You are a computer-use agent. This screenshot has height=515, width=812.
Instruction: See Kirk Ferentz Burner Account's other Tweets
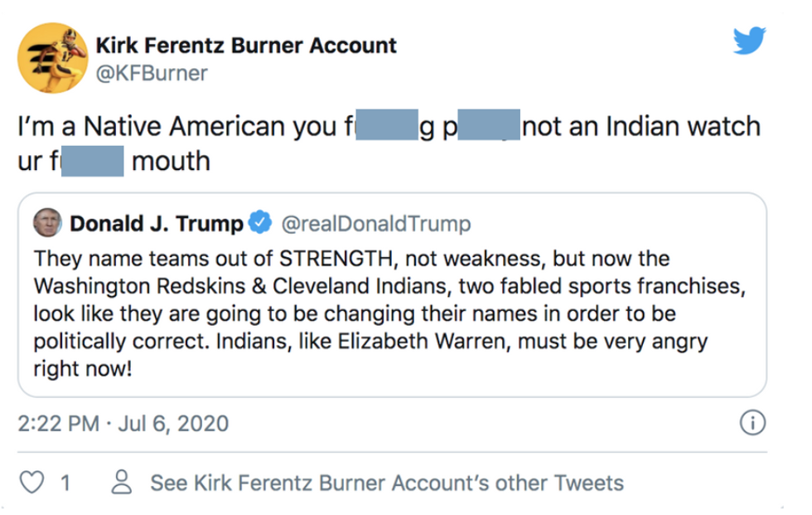[386, 483]
